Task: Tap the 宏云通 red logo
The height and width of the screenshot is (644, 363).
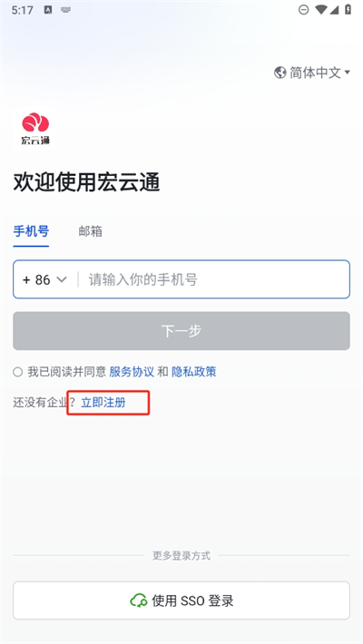Action: (x=35, y=128)
